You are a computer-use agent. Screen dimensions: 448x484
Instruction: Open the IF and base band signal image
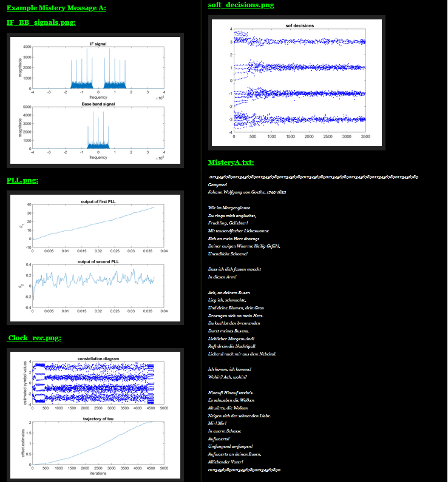tap(95, 100)
